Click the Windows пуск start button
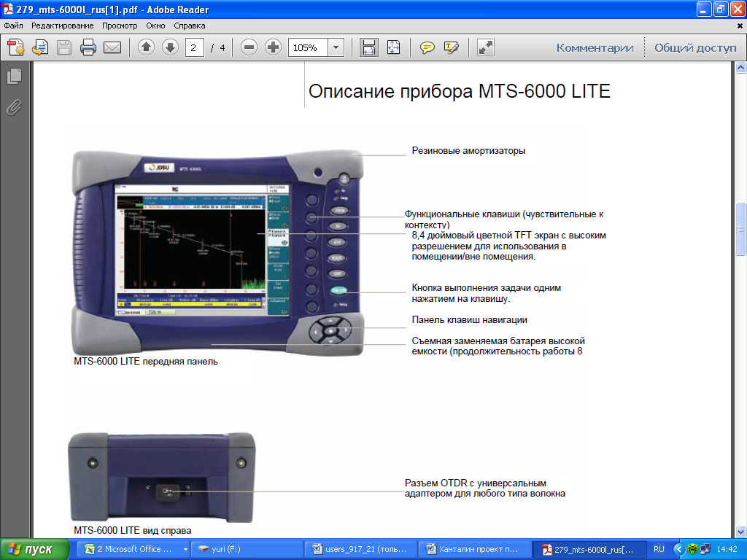Screen dimensions: 747x560 pos(34,549)
